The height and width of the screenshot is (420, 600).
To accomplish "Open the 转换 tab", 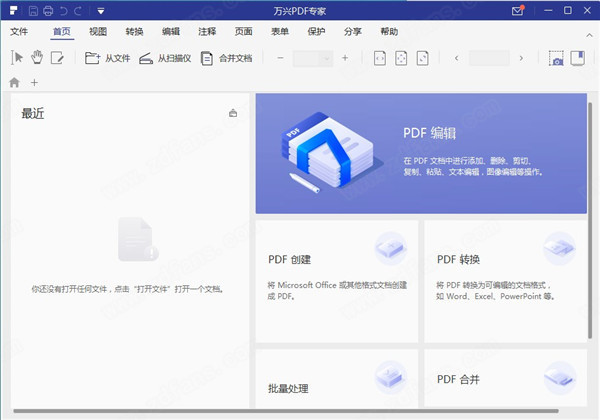I will [x=134, y=31].
